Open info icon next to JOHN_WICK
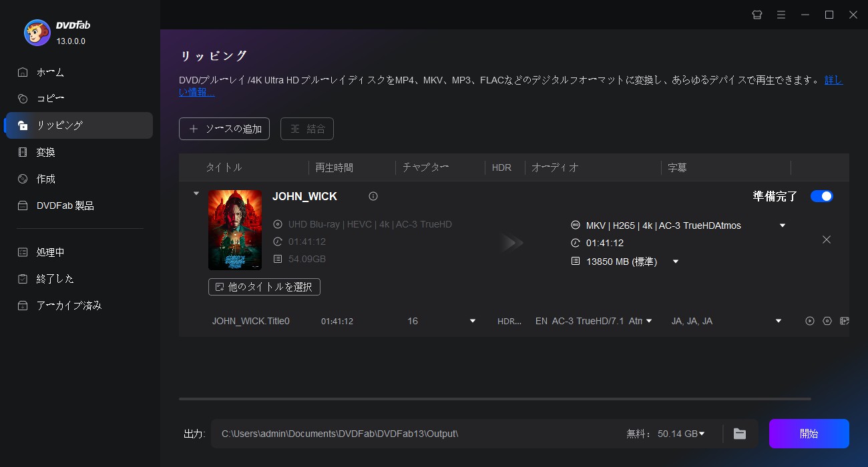Viewport: 868px width, 467px height. (373, 196)
